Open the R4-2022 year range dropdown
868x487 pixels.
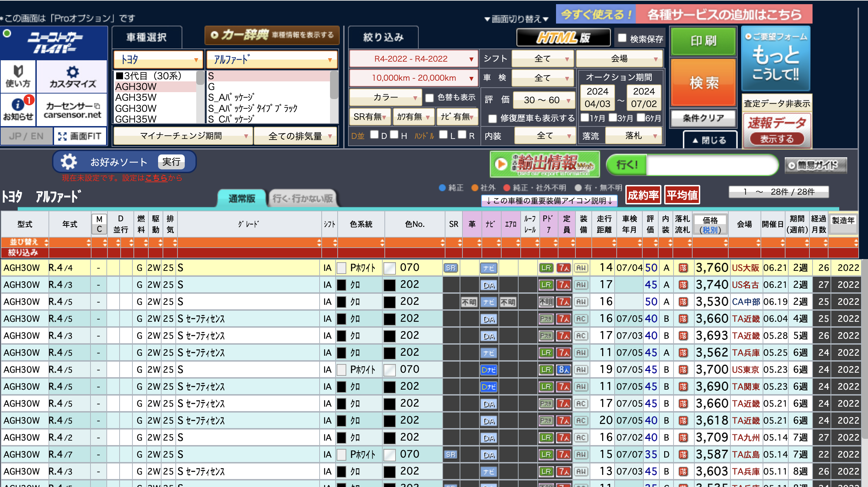414,59
